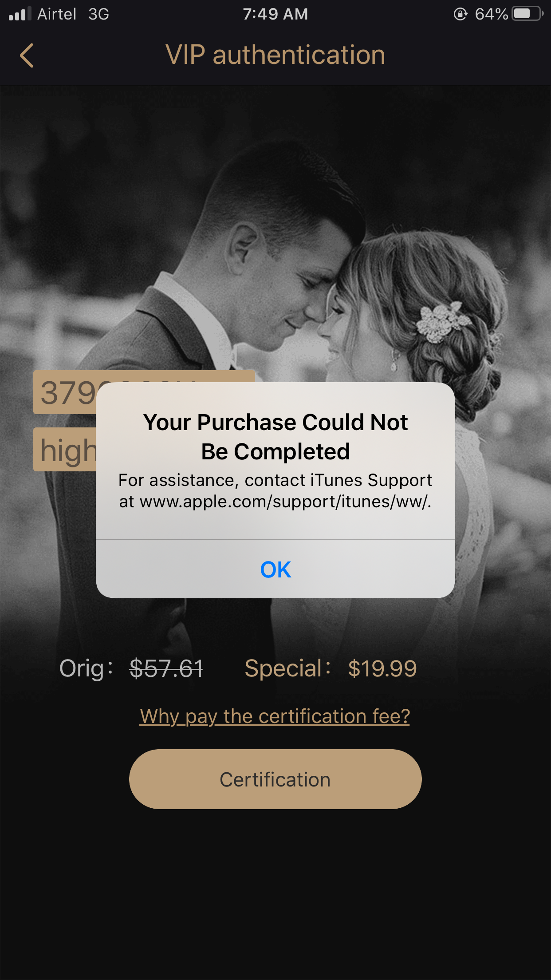Tap the partially hidden 379 tag

point(65,392)
